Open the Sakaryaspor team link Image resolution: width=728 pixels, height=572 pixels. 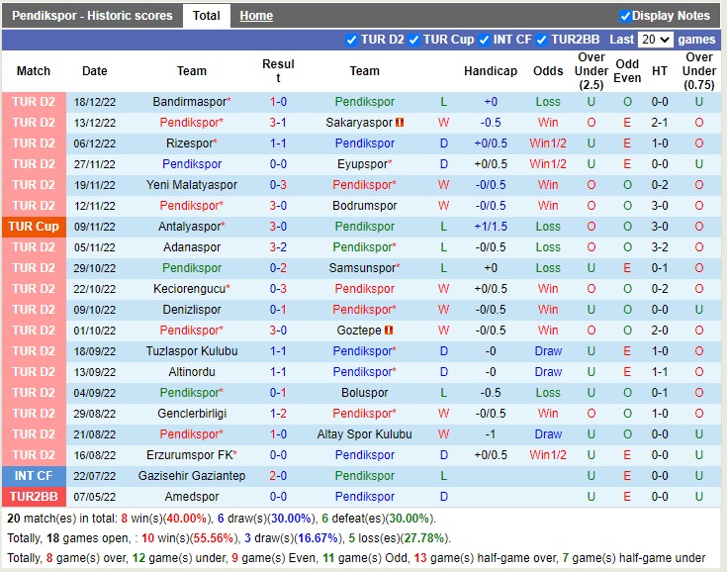(x=359, y=123)
